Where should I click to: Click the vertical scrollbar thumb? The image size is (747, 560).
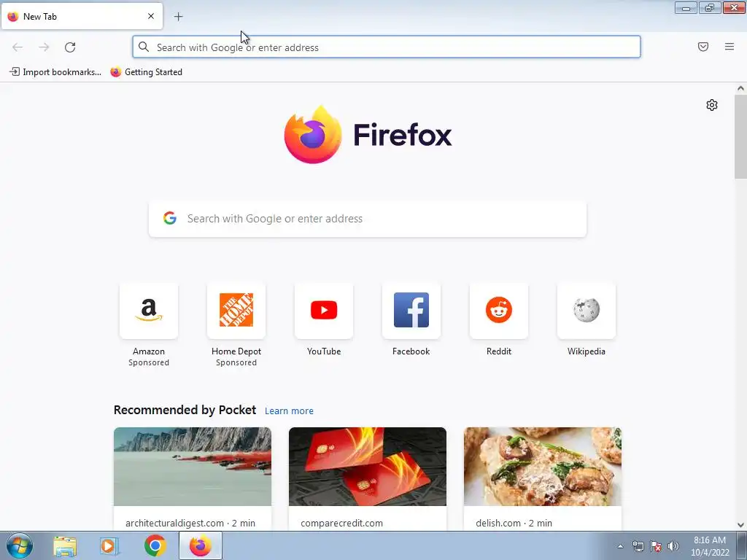tap(740, 136)
